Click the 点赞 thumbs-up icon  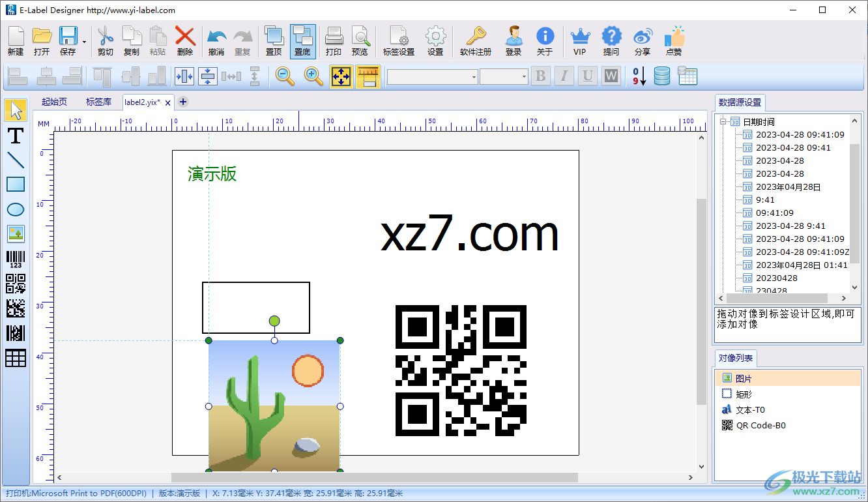674,41
